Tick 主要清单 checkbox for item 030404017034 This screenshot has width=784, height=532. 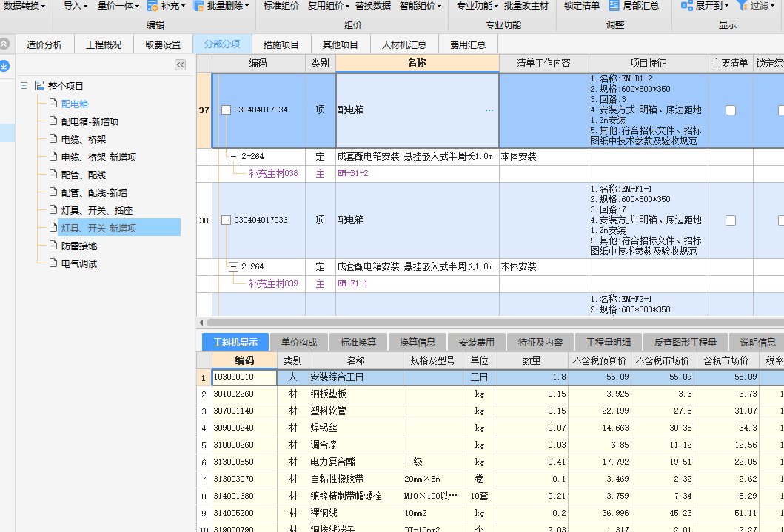point(731,110)
